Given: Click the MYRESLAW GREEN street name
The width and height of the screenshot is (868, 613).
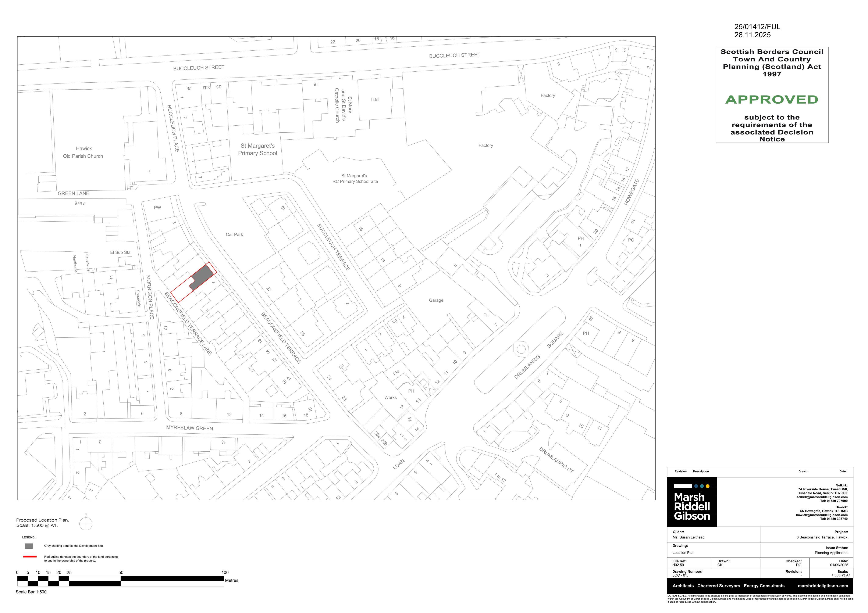Looking at the screenshot, I should (189, 428).
